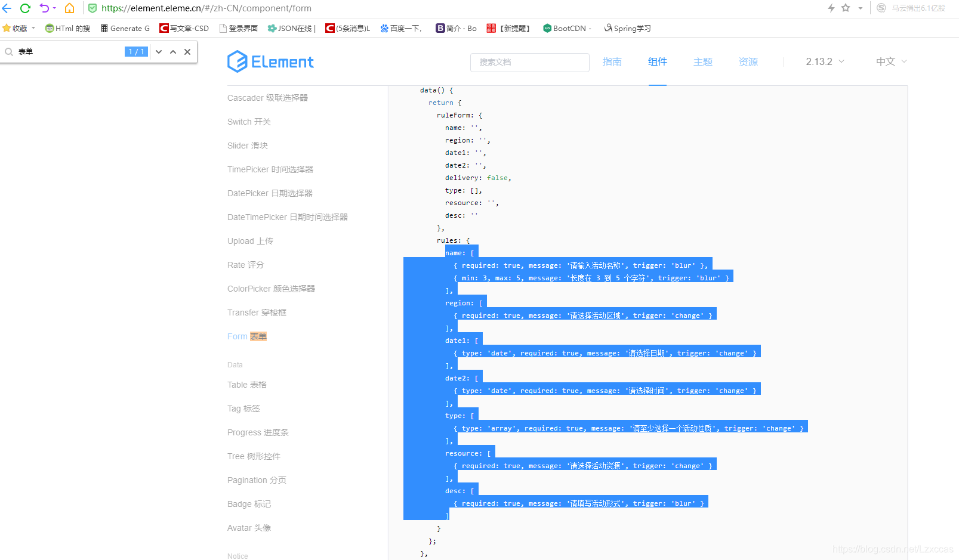
Task: Open the 新提醒 bookmark
Action: (x=508, y=28)
